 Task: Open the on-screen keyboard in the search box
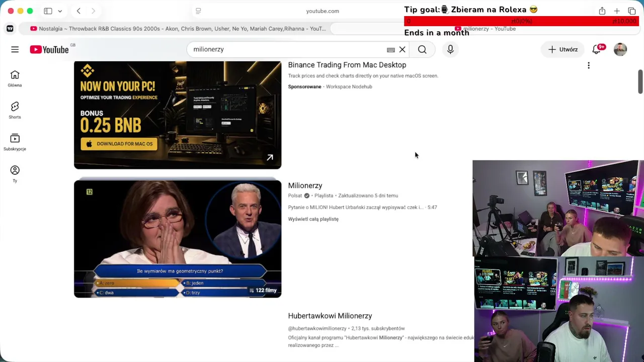391,50
